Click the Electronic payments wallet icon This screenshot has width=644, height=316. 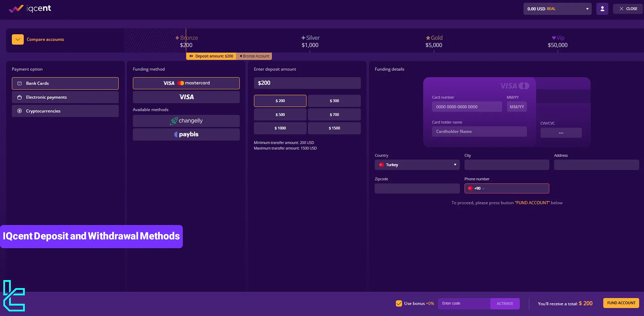19,97
